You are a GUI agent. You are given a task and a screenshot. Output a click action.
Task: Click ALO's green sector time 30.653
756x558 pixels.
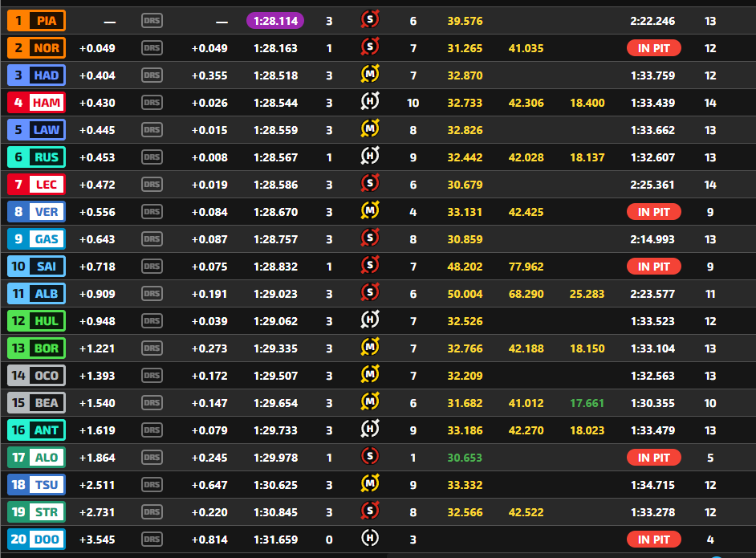click(x=465, y=458)
